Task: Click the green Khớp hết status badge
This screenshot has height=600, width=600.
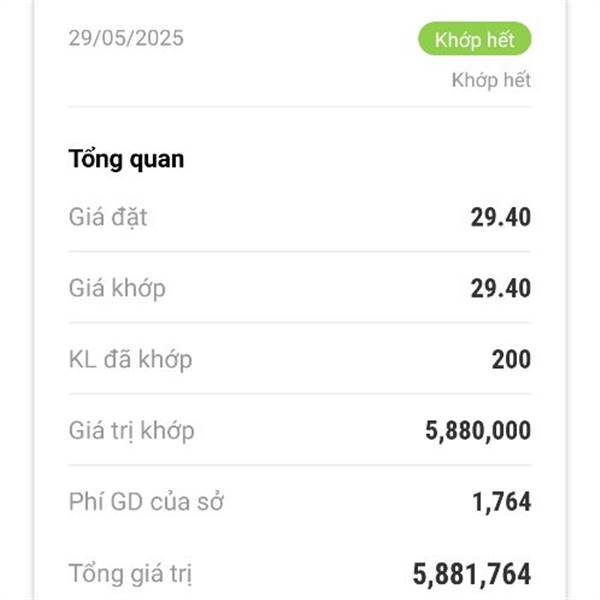Action: click(474, 40)
